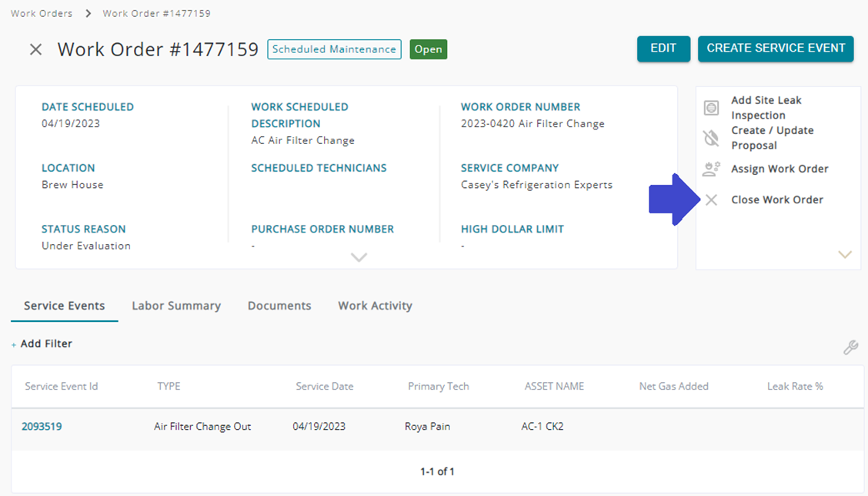Click the Close Work Order X icon
The height and width of the screenshot is (496, 868).
711,200
